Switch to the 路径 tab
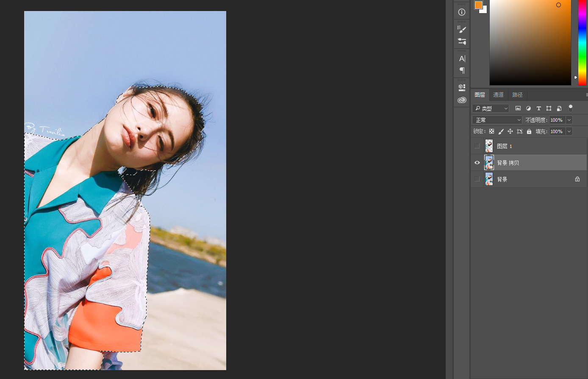588x379 pixels. point(517,95)
